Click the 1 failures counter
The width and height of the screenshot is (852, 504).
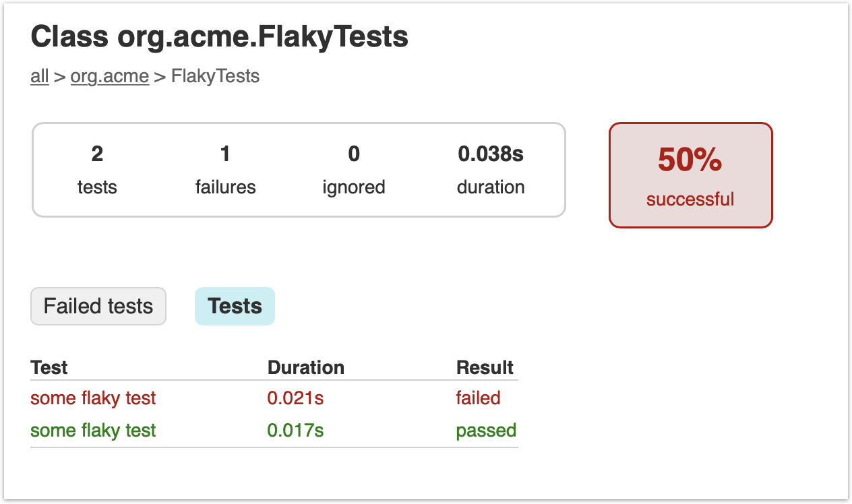[x=225, y=170]
